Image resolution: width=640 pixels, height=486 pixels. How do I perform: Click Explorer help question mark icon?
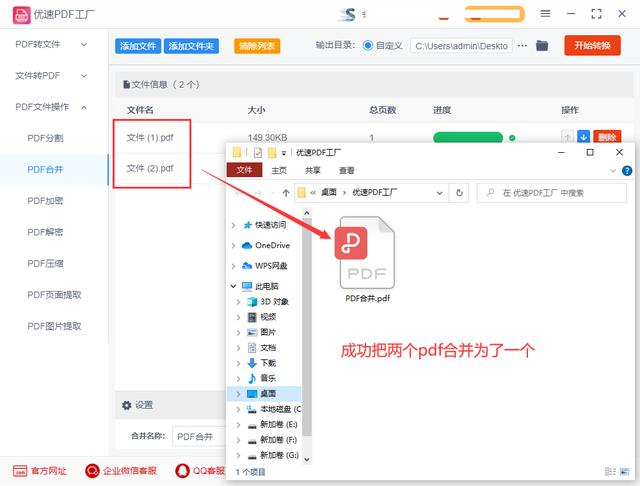click(x=627, y=171)
